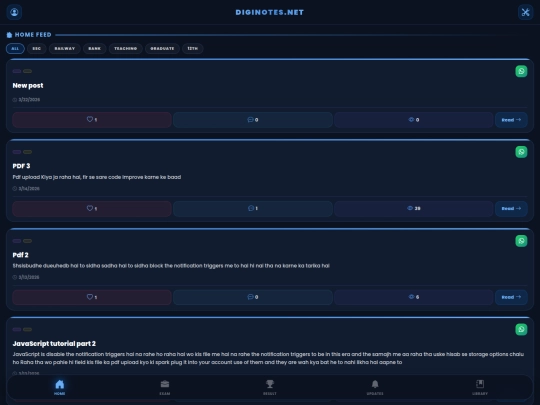Select the TEACHING category filter
Screen dimensions: 540x405
coord(126,49)
